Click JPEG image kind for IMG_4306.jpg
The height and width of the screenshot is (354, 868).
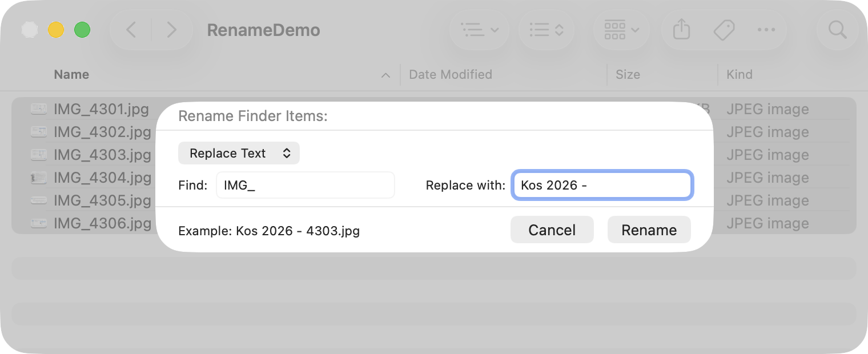767,223
